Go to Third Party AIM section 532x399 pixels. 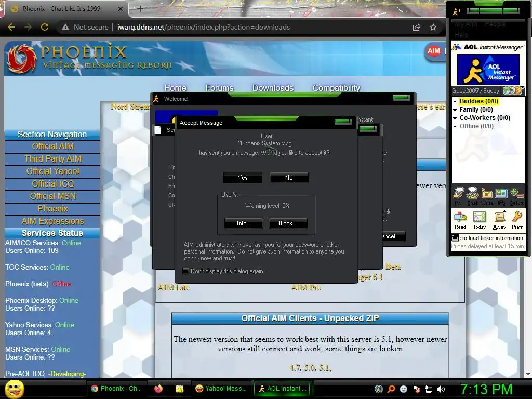coord(52,159)
